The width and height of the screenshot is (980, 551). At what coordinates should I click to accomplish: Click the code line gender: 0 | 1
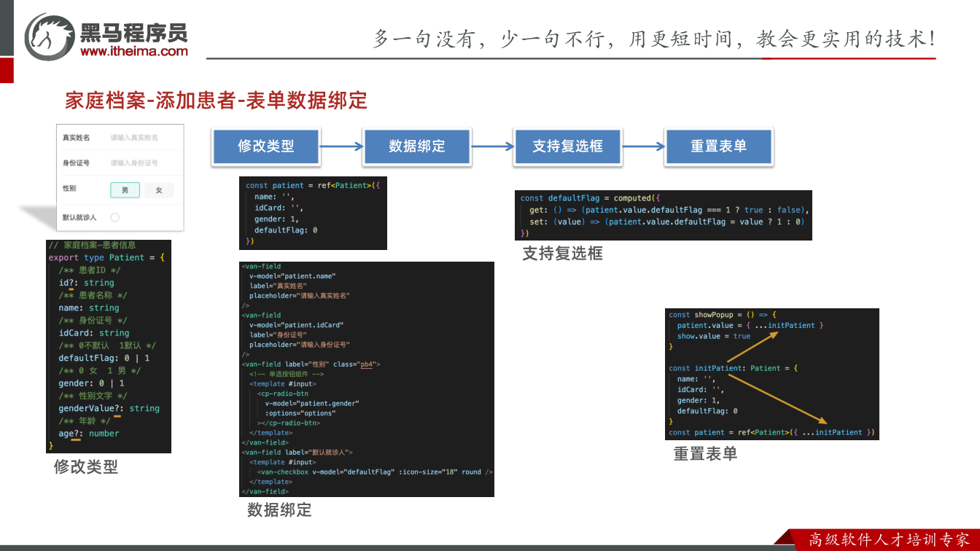91,383
